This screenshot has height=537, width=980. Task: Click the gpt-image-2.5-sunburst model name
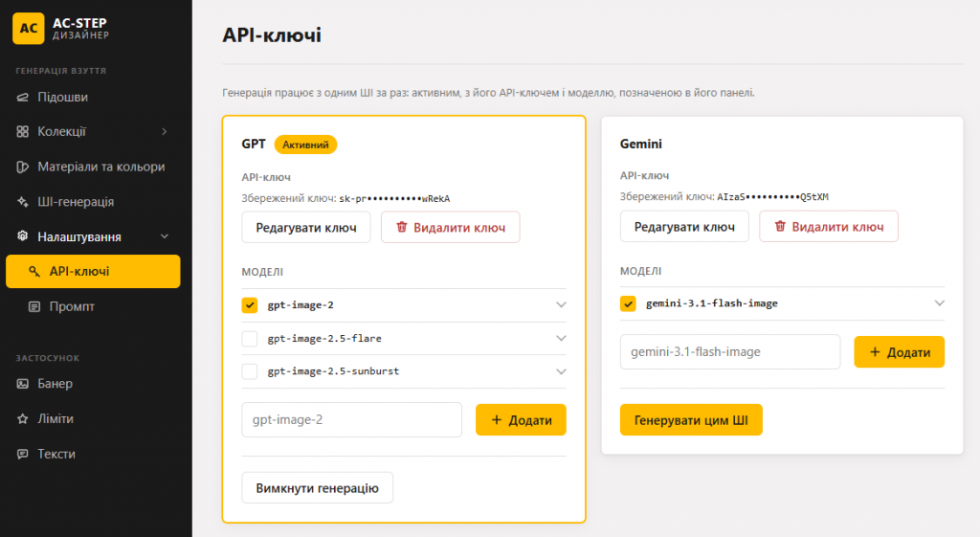click(x=333, y=371)
